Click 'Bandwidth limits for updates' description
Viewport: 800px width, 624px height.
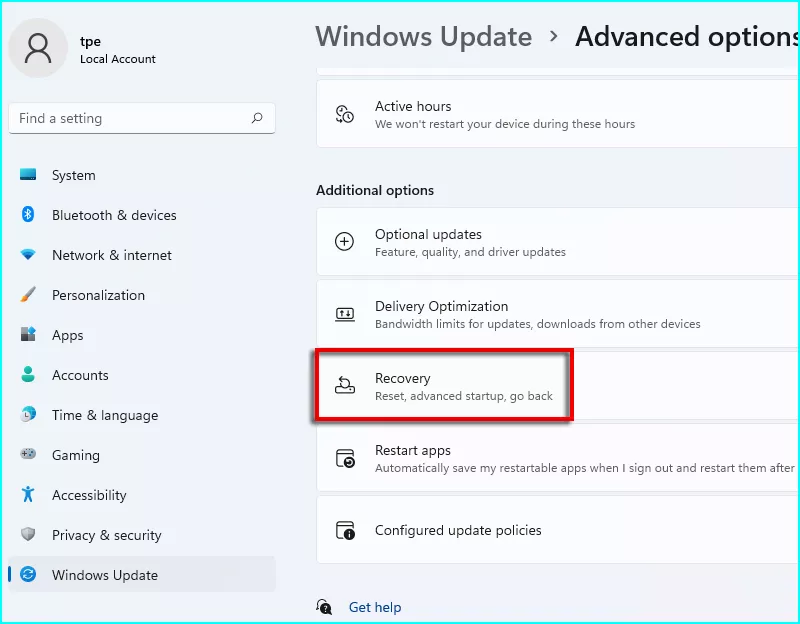pyautogui.click(x=538, y=324)
